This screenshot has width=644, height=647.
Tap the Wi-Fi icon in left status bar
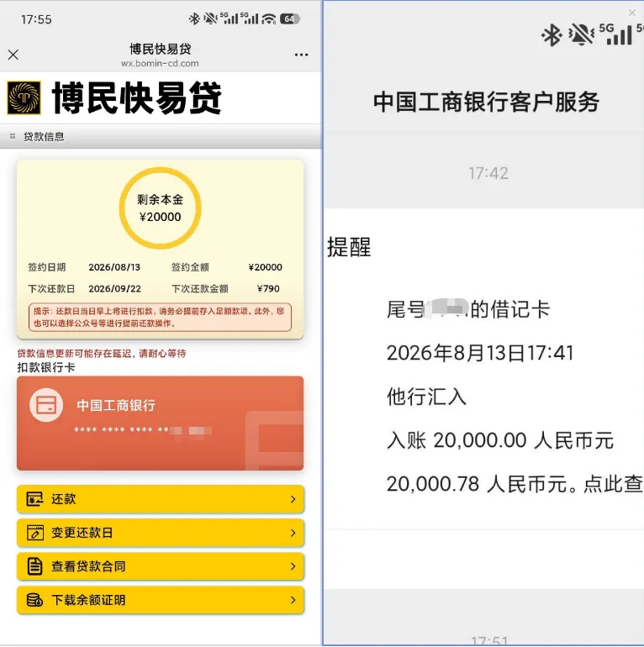pyautogui.click(x=269, y=18)
